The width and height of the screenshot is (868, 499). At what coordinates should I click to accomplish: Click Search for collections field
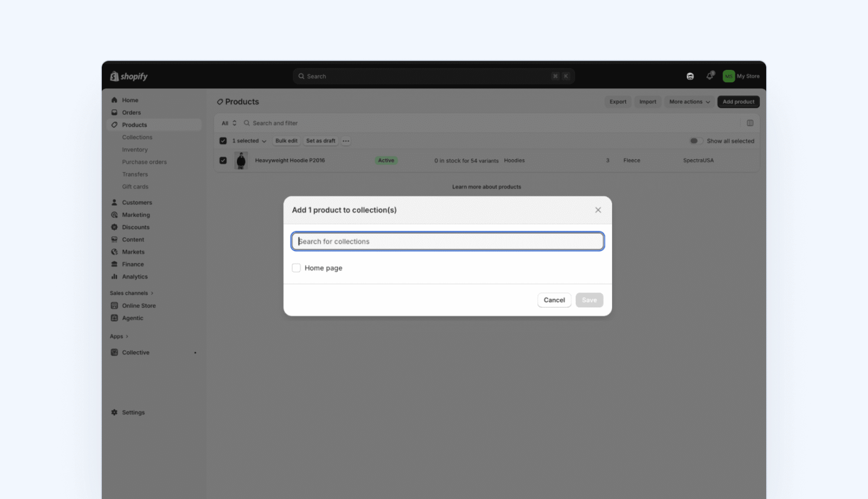(448, 241)
